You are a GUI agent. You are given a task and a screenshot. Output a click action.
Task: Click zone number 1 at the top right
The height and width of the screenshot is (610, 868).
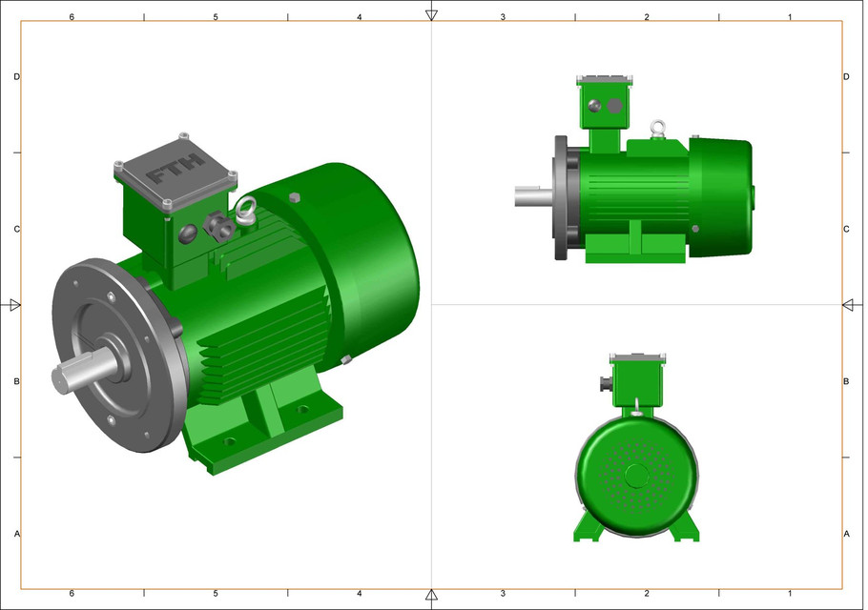(x=790, y=15)
